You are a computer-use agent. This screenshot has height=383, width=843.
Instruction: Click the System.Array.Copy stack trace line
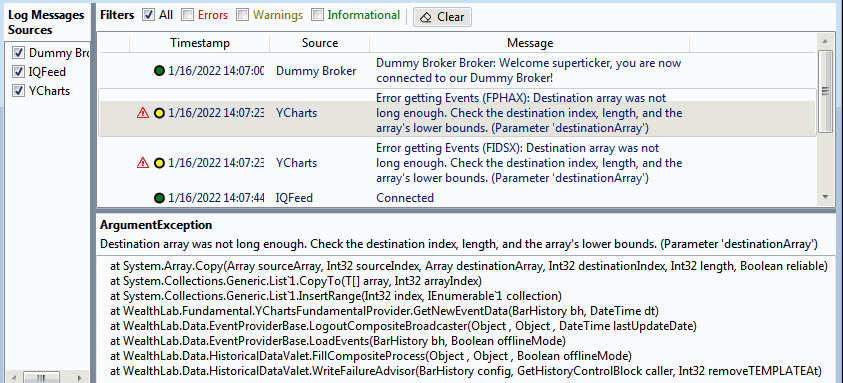pyautogui.click(x=468, y=266)
